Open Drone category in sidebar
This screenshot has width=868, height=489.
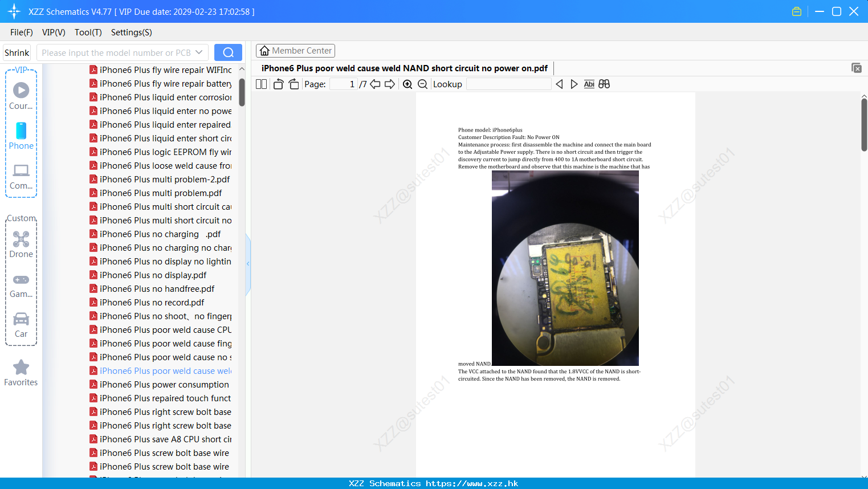[21, 245]
